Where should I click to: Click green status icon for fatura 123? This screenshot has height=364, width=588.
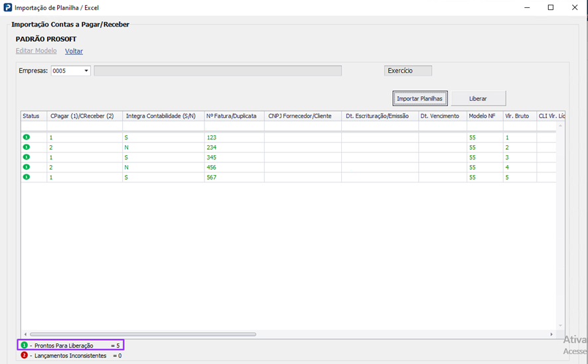tap(27, 137)
